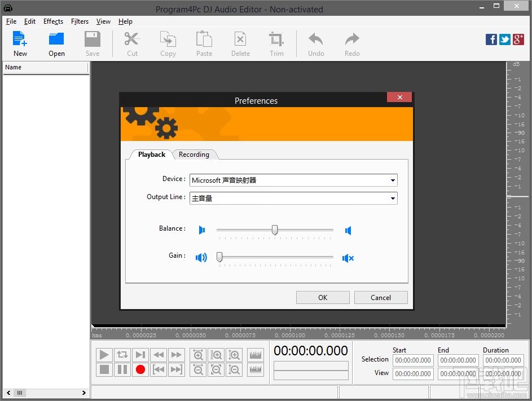This screenshot has height=401, width=532.
Task: Click the Paste clipboard icon
Action: point(204,39)
